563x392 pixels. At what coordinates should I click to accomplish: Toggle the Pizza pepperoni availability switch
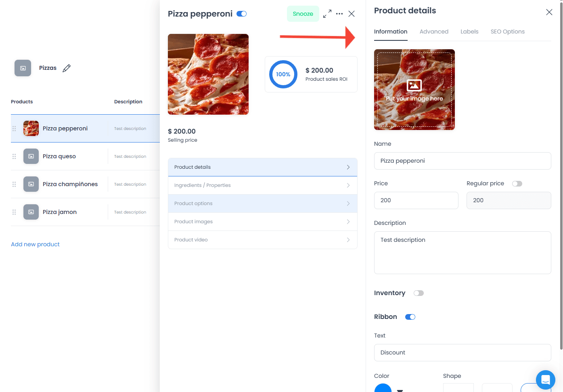[242, 14]
